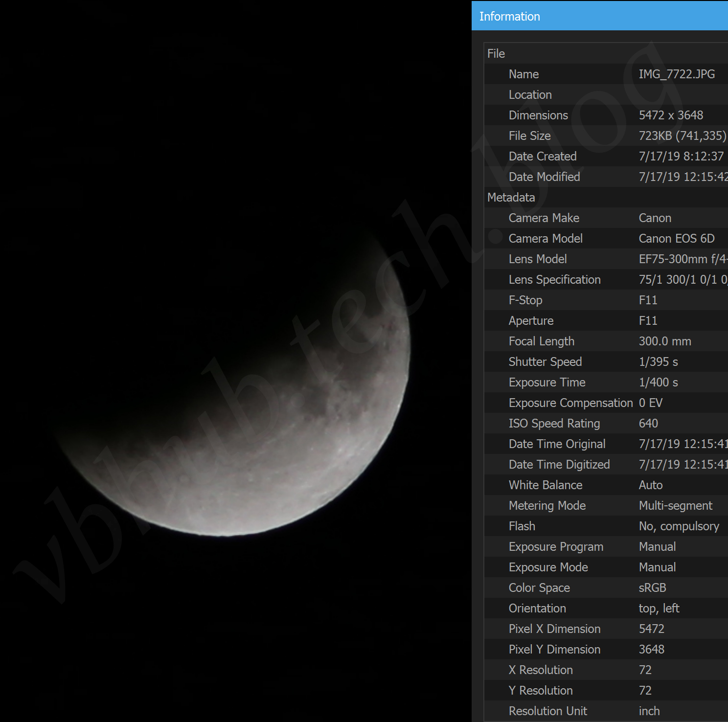Viewport: 728px width, 722px height.
Task: Click the Camera Make value Canon
Action: tap(655, 218)
